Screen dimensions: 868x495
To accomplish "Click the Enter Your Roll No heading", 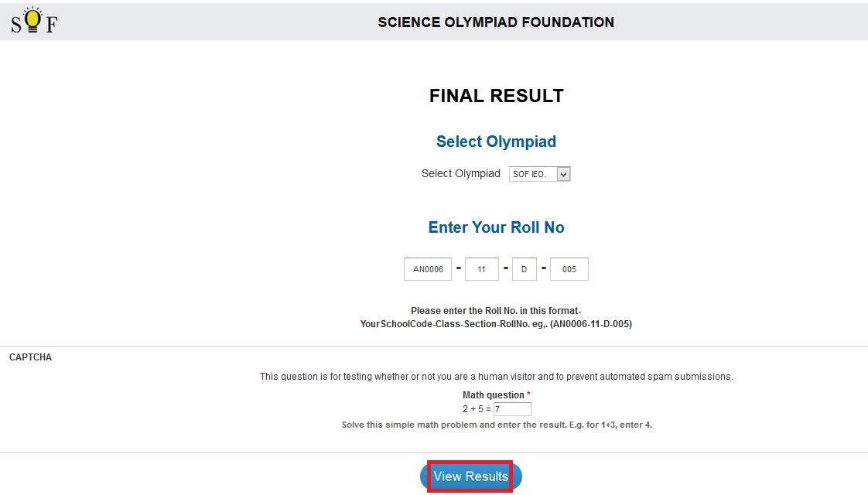I will pos(496,227).
